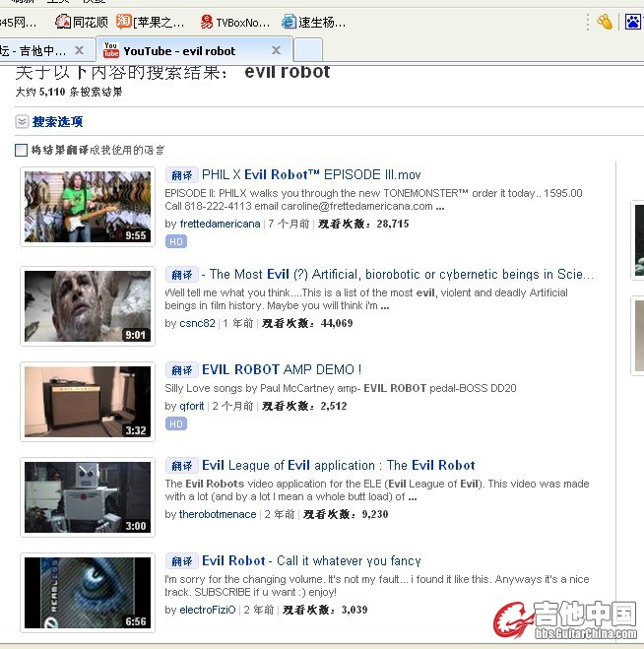644x649 pixels.
Task: Click the 大约 5,110 results count text
Action: pyautogui.click(x=69, y=92)
